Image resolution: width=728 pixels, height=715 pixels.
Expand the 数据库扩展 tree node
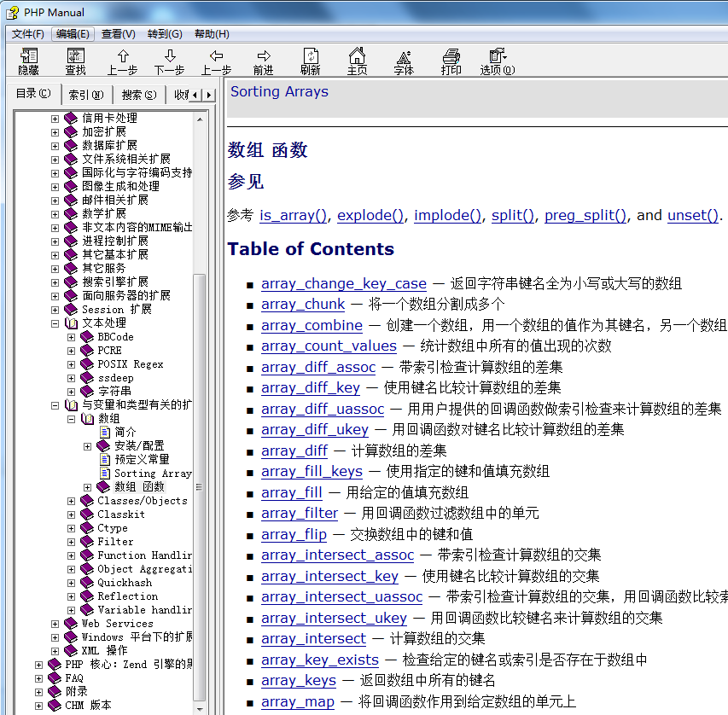(55, 146)
